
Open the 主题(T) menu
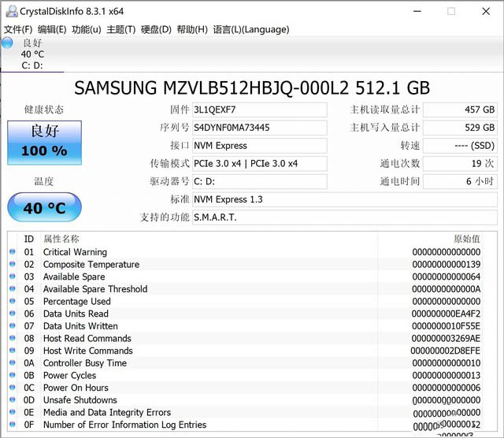click(x=120, y=30)
